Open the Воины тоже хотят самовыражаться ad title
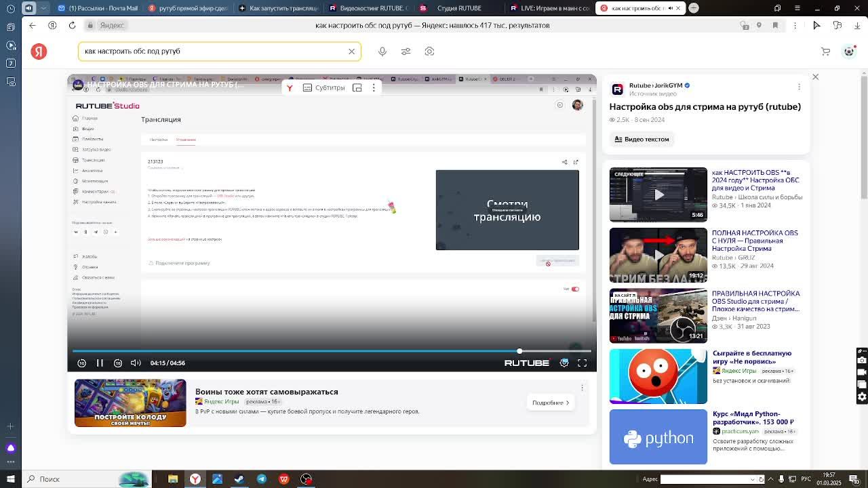Viewport: 868px width, 488px height. point(267,392)
